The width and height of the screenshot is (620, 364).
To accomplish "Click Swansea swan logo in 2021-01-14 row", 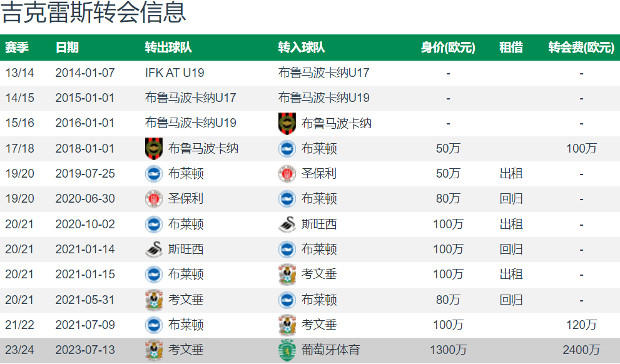I will tap(154, 249).
